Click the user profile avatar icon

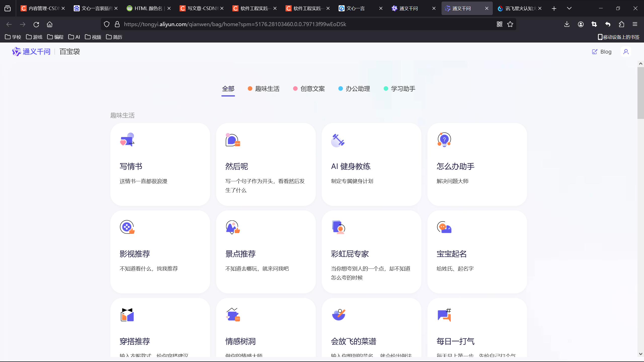[x=626, y=52]
